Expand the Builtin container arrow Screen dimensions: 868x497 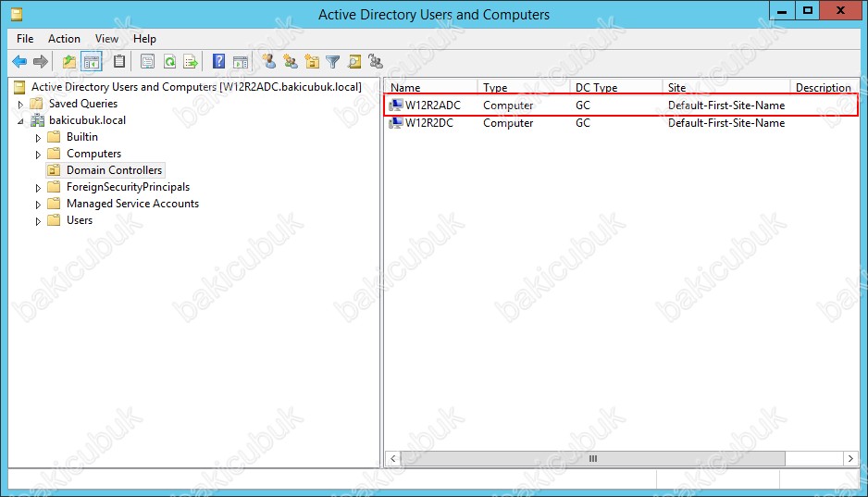point(38,137)
